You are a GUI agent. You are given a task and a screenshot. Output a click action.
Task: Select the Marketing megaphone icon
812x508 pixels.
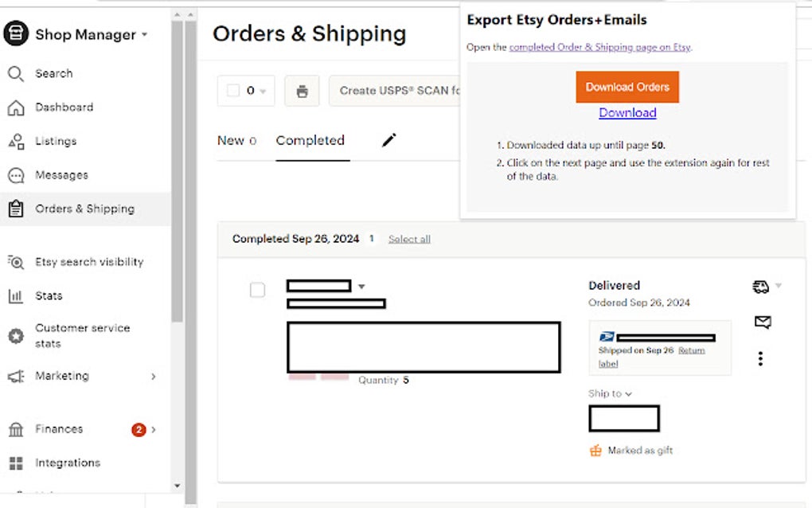tap(18, 376)
